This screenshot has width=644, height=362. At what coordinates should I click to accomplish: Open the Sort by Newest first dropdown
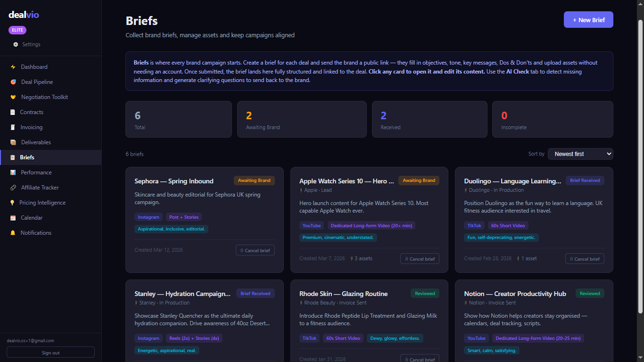[580, 154]
